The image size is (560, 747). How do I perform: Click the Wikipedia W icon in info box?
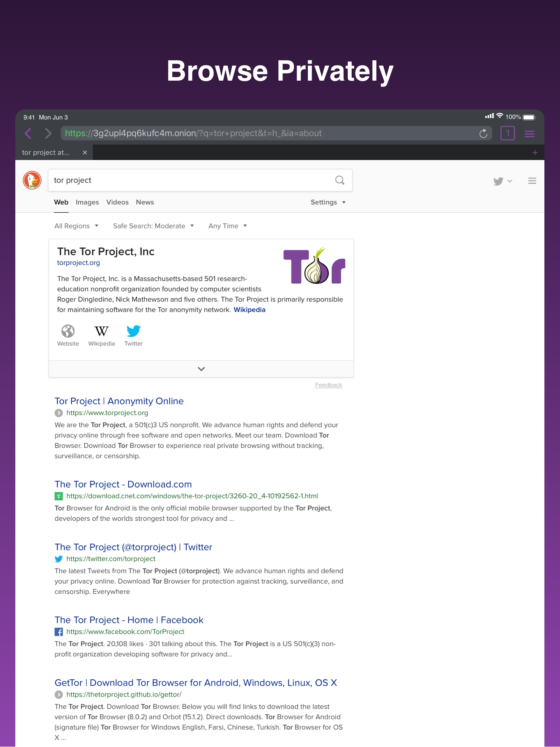(101, 331)
